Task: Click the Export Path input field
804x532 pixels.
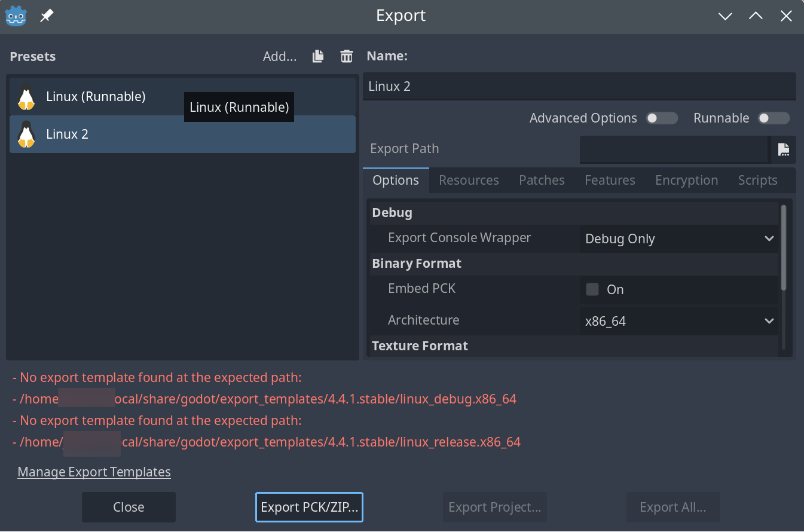Action: pos(674,149)
